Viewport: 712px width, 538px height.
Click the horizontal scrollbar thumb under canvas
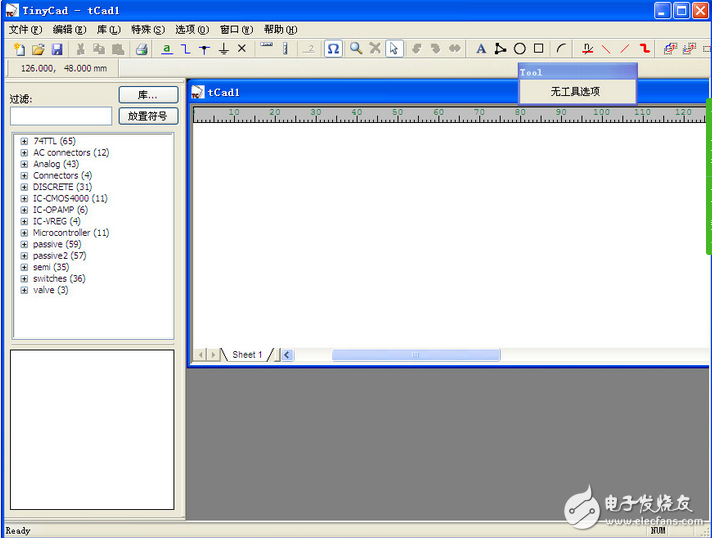(x=415, y=355)
